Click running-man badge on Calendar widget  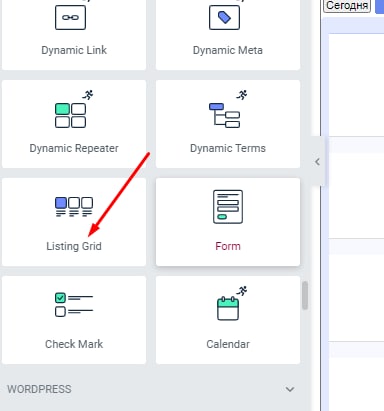(x=242, y=291)
